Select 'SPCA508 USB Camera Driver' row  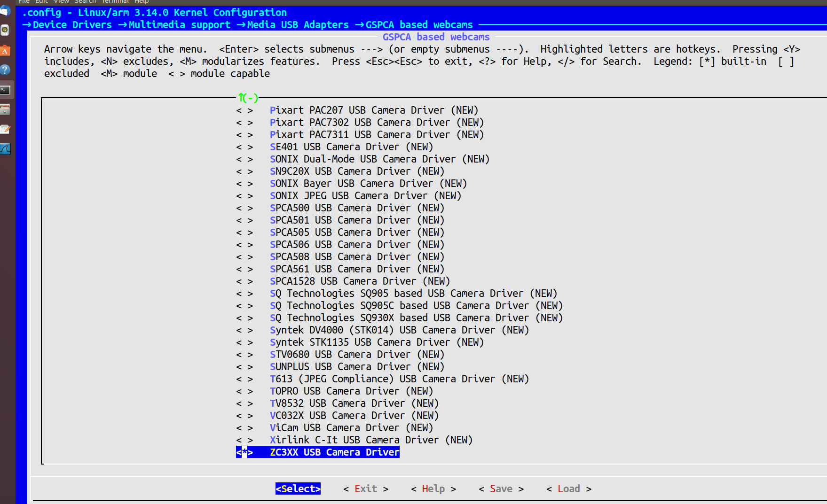click(x=340, y=257)
